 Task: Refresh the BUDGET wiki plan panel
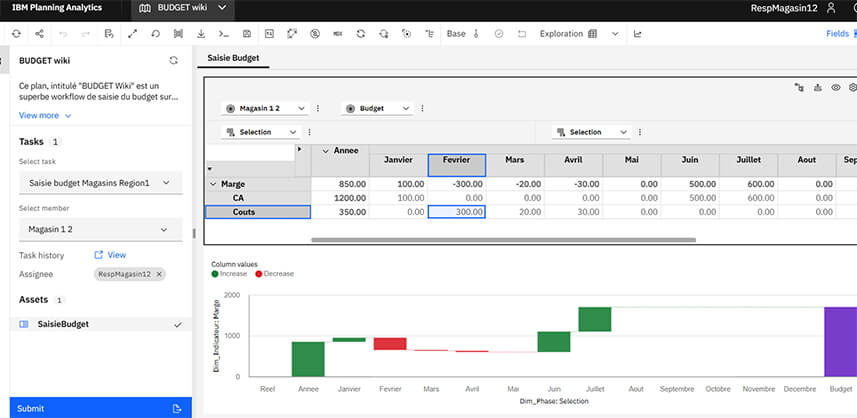pyautogui.click(x=173, y=61)
